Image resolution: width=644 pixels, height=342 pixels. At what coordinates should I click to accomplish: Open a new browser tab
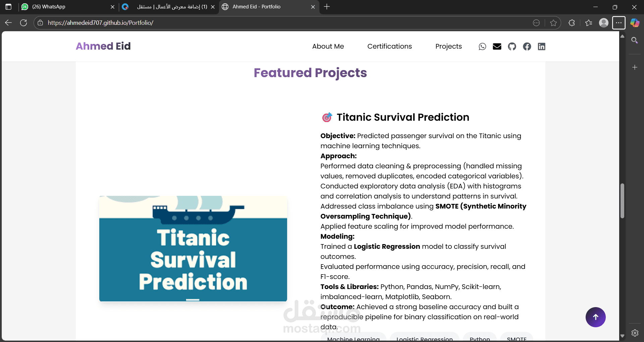point(327,7)
